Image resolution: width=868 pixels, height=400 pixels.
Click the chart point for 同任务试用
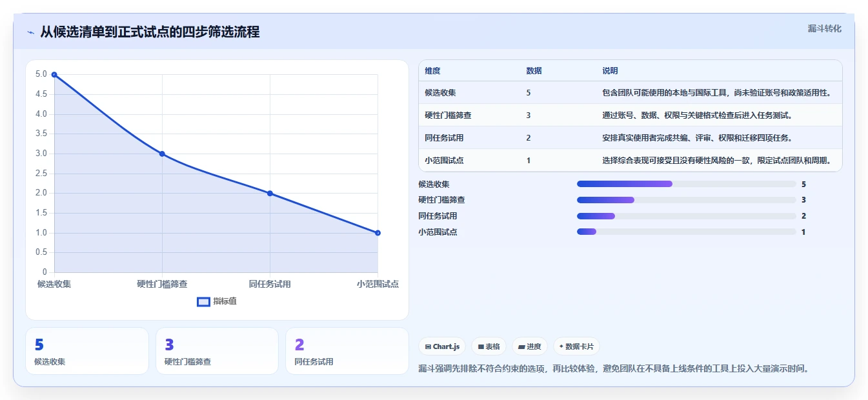(270, 194)
